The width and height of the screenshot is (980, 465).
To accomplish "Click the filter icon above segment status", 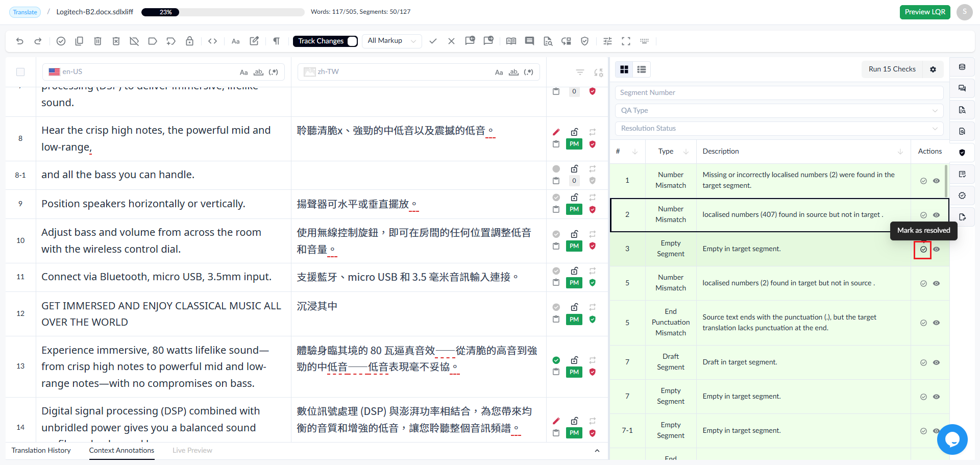I will click(x=580, y=72).
